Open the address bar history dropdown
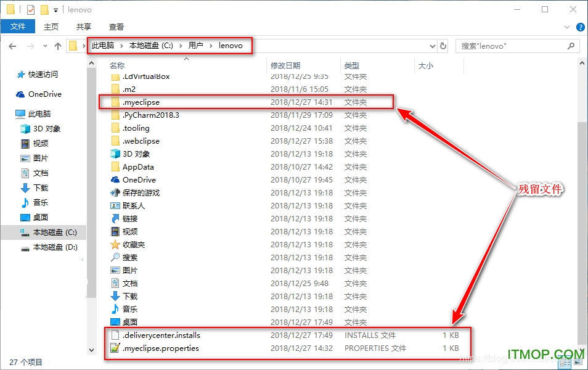Screen dimensions: 588x370 (432, 46)
